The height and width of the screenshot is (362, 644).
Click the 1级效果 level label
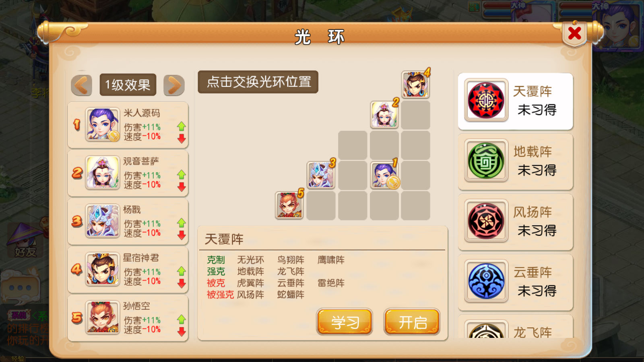click(x=128, y=85)
